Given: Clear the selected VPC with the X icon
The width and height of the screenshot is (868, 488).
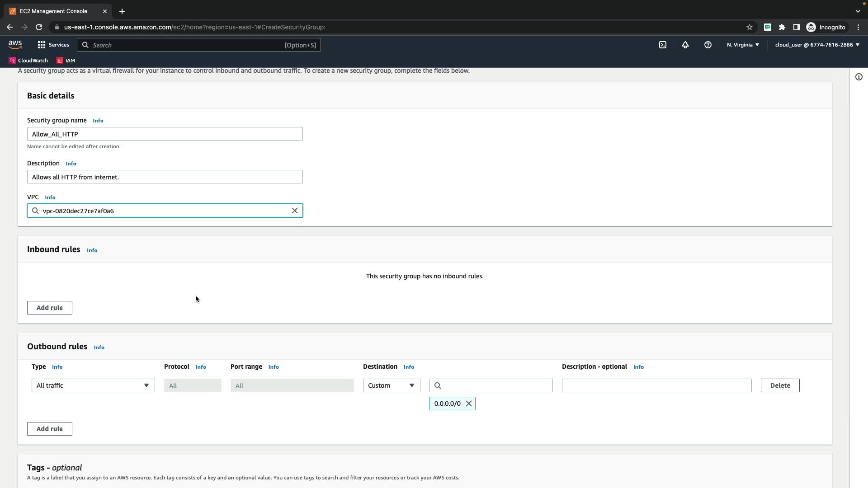Looking at the screenshot, I should pyautogui.click(x=294, y=211).
